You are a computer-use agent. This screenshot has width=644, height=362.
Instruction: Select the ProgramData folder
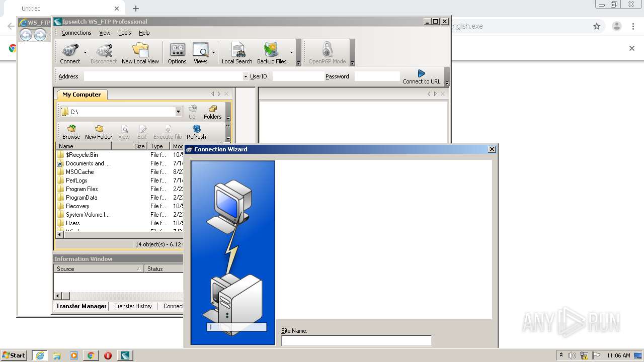tap(82, 198)
